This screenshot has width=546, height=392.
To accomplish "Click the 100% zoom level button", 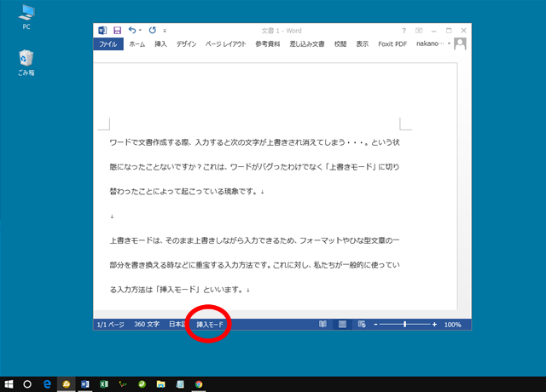I will tap(452, 325).
